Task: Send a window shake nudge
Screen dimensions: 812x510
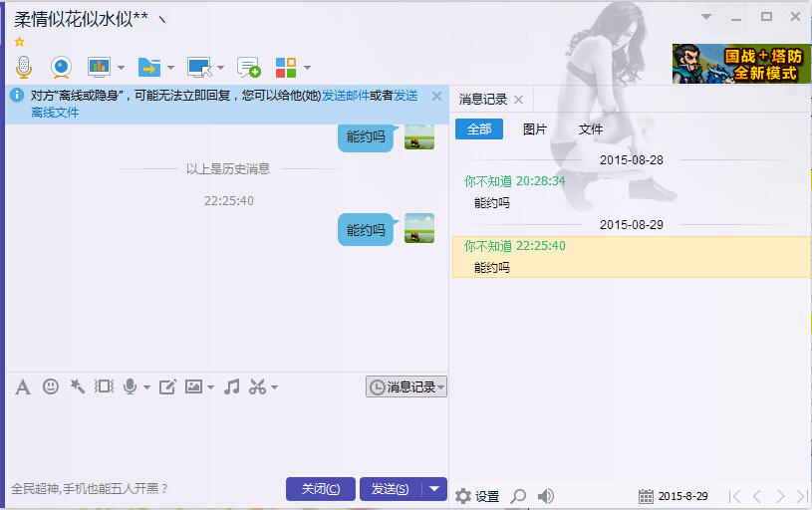Action: (104, 386)
